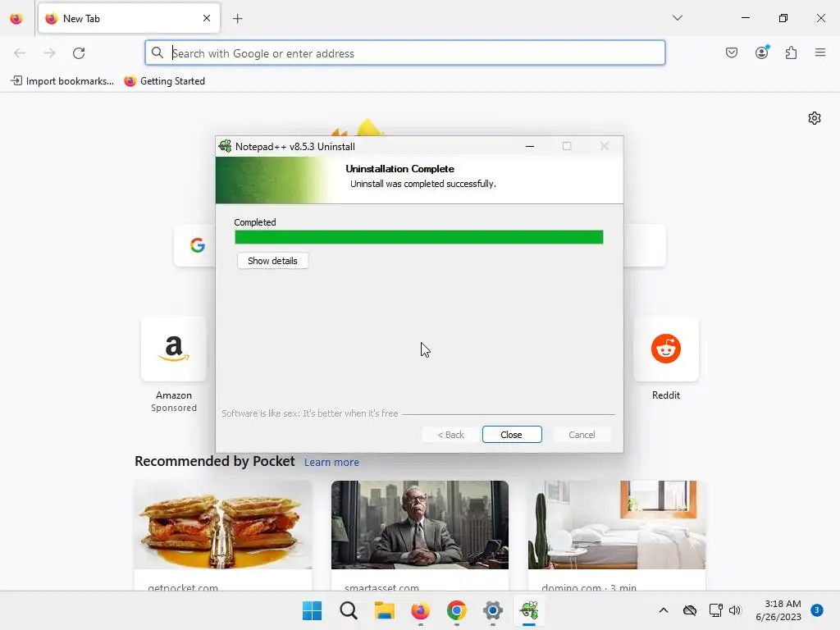Image resolution: width=840 pixels, height=630 pixels.
Task: Click the Firefox View icon
Action: [x=16, y=19]
